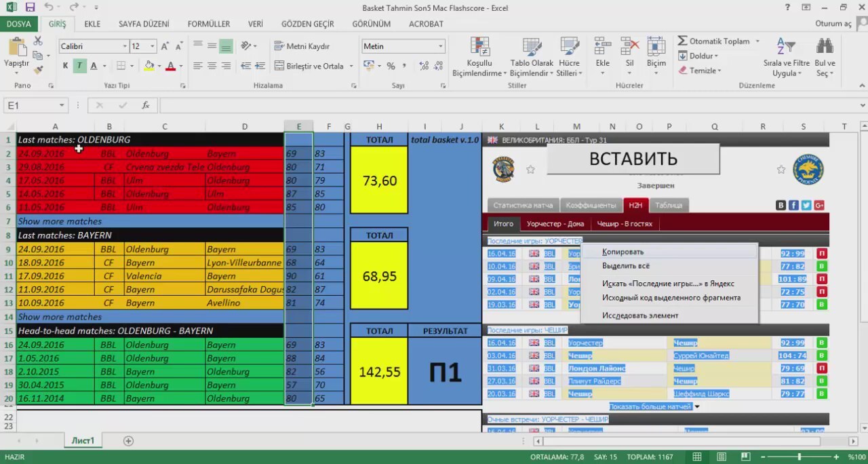Add a new sheet with plus icon
Screen dimensions: 868x464
click(128, 441)
